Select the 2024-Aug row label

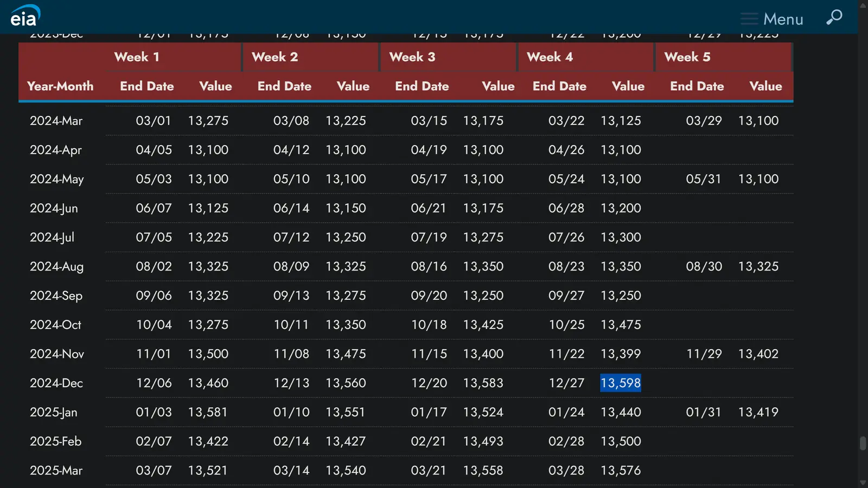[x=56, y=266]
